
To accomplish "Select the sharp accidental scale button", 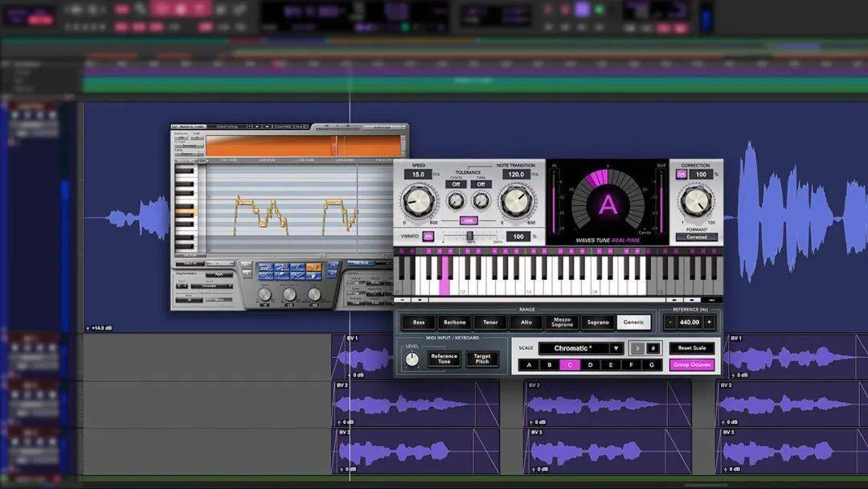I will pyautogui.click(x=653, y=348).
